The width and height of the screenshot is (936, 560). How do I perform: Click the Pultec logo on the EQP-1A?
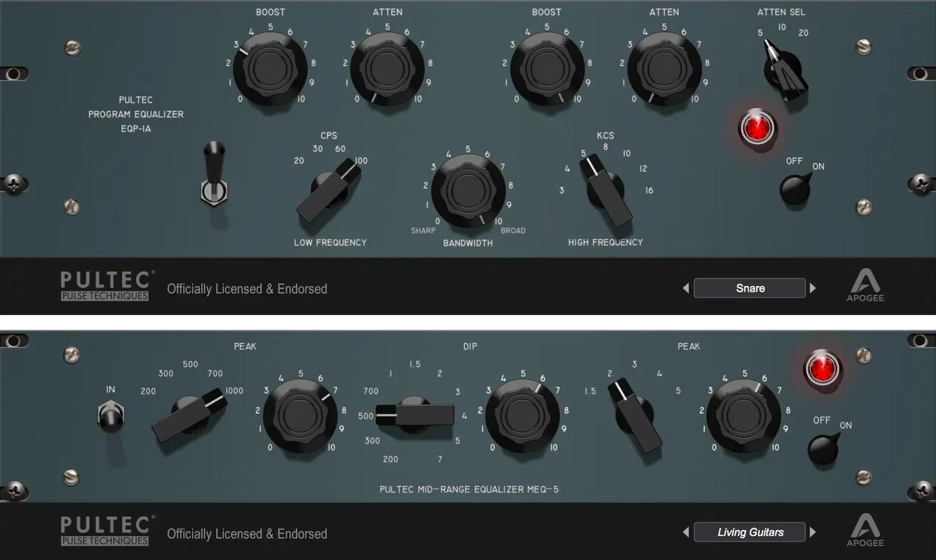coord(107,286)
